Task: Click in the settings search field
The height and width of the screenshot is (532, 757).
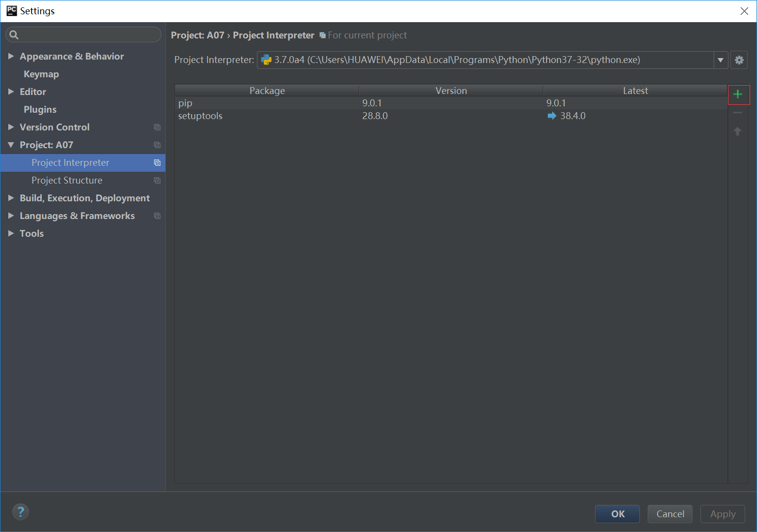Action: click(84, 34)
